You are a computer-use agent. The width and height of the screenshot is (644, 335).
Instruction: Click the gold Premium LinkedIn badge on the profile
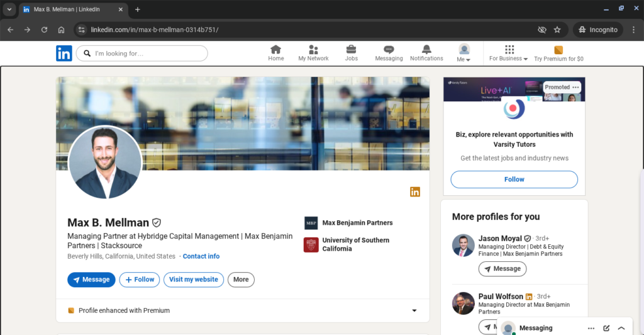(x=415, y=192)
